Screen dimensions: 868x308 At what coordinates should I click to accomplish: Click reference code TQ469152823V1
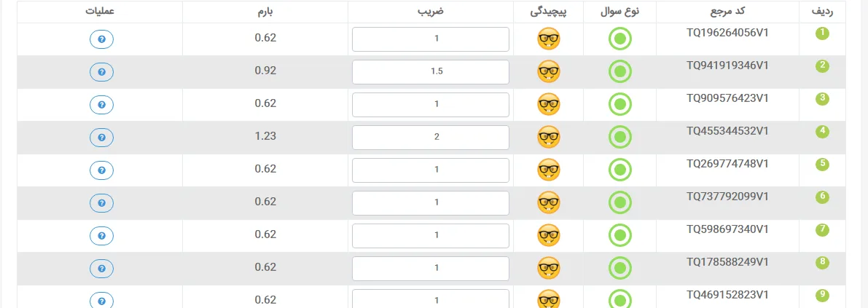(x=727, y=294)
